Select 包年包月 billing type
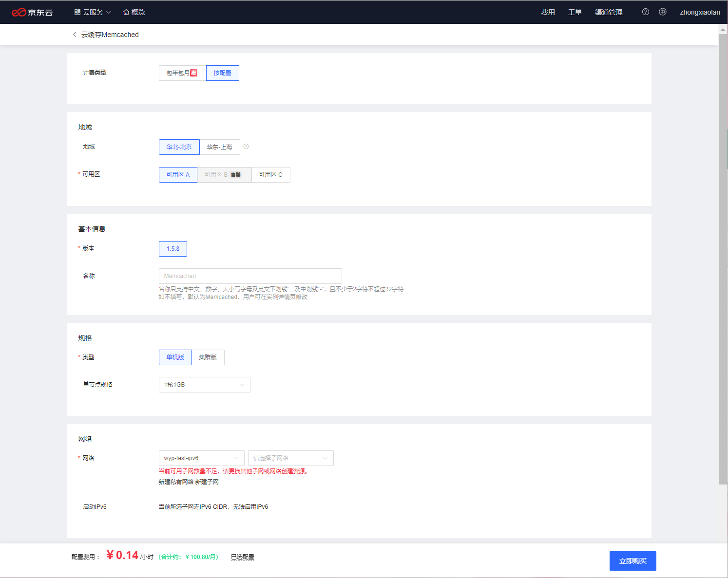The width and height of the screenshot is (728, 578). coord(182,73)
